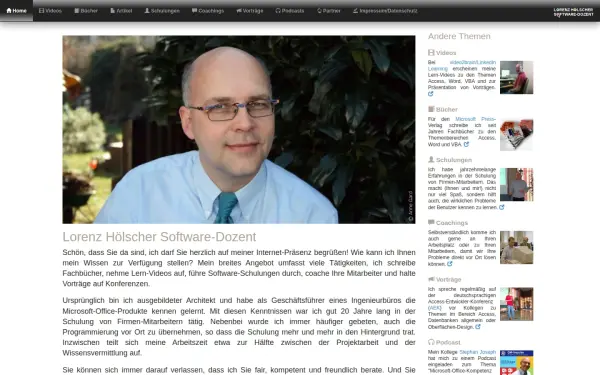Open the Bücher section book thumbnail
This screenshot has width=600, height=375.
(517, 135)
